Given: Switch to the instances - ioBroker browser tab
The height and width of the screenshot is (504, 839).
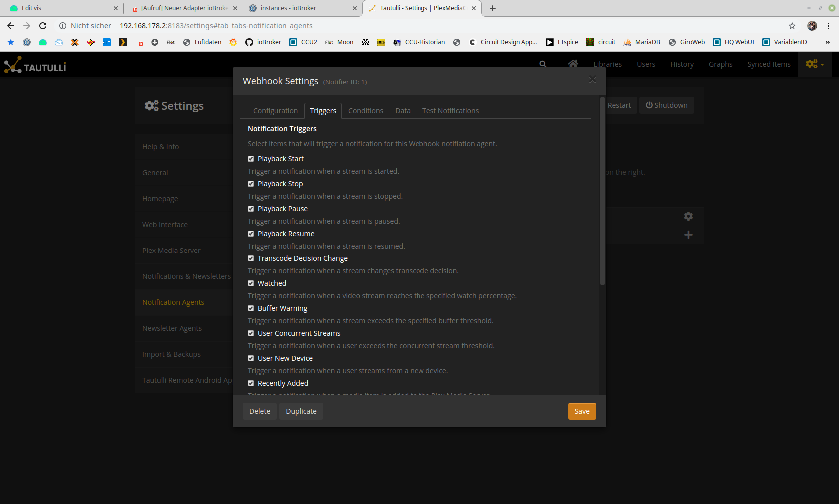Looking at the screenshot, I should [302, 8].
